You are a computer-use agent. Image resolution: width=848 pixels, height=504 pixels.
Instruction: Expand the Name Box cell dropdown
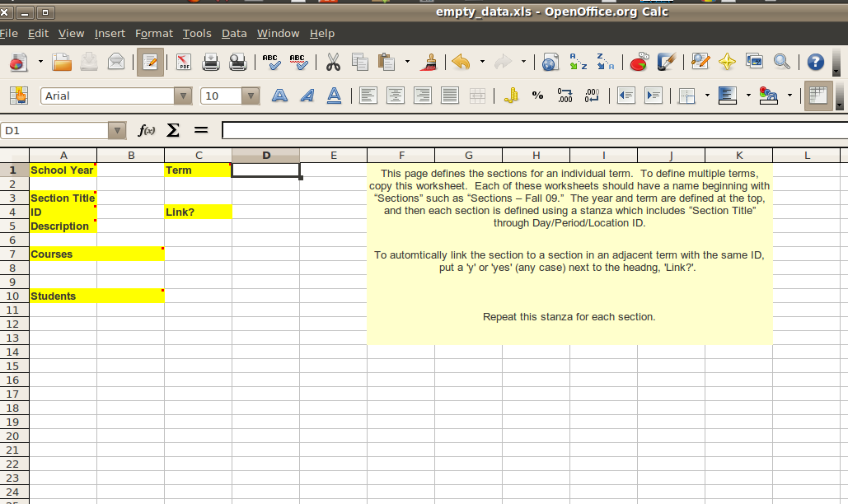(118, 130)
